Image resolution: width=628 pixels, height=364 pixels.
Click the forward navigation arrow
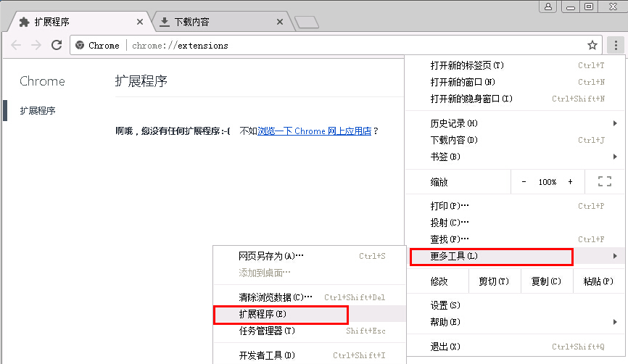coord(36,45)
